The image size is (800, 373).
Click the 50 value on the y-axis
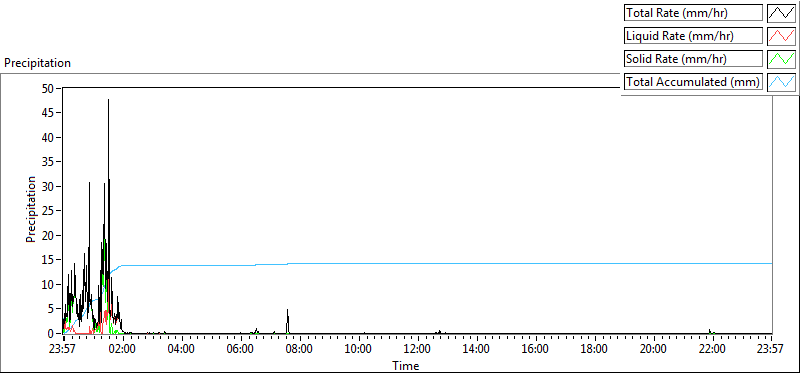(49, 88)
